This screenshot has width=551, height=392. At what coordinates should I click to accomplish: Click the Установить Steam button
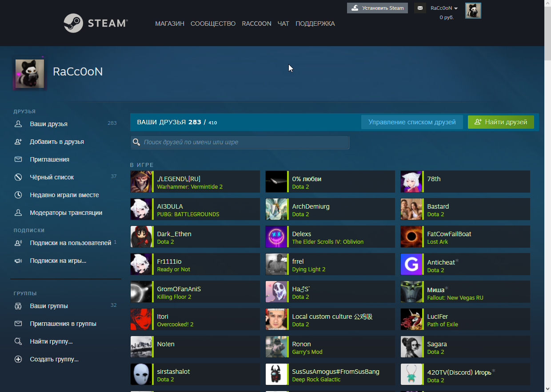377,8
